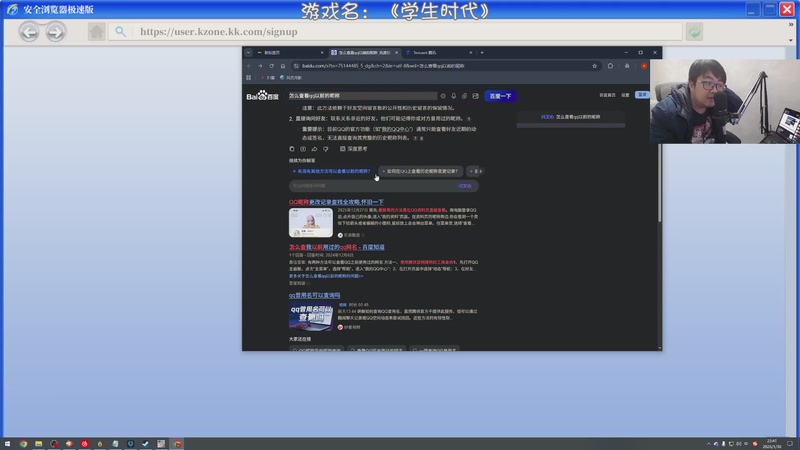The height and width of the screenshot is (450, 800).
Task: Open the apps grid in bookmarks bar
Action: (x=248, y=78)
